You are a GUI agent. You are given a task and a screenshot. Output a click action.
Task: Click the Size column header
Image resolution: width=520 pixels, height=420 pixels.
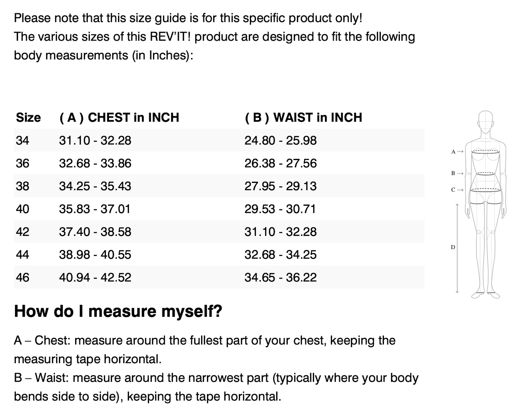(x=28, y=118)
